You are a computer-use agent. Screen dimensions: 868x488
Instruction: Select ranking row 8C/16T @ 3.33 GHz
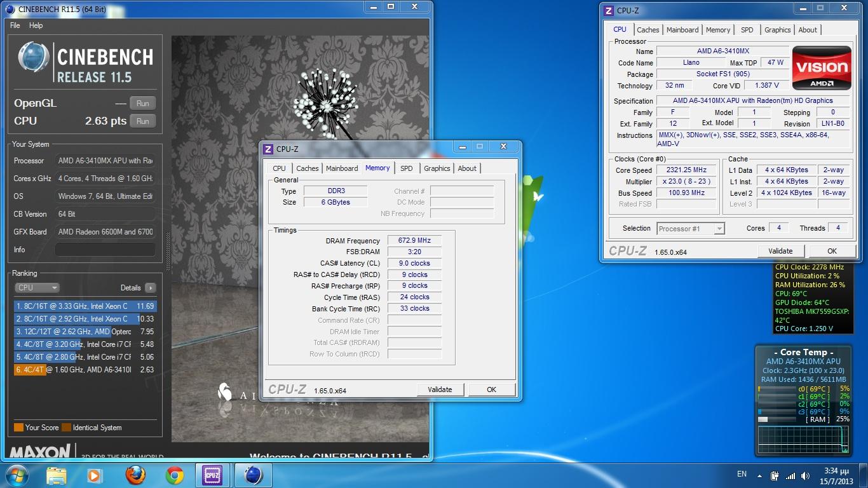click(85, 306)
